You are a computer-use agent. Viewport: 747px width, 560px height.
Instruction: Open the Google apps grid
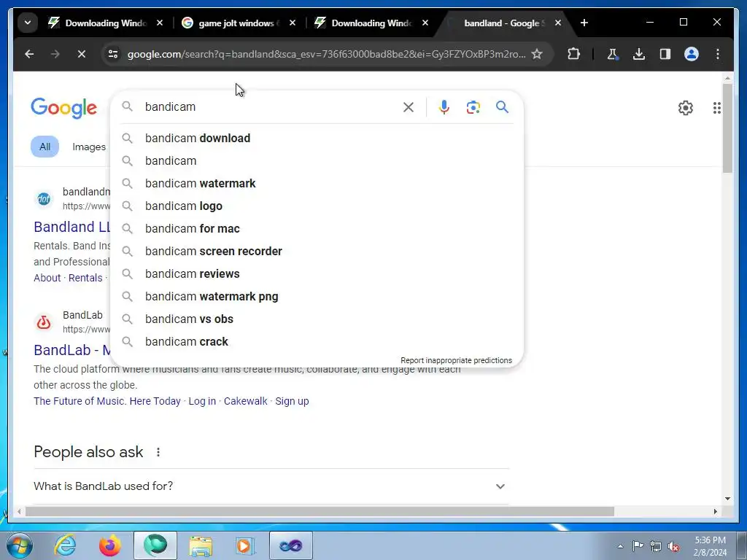[716, 108]
